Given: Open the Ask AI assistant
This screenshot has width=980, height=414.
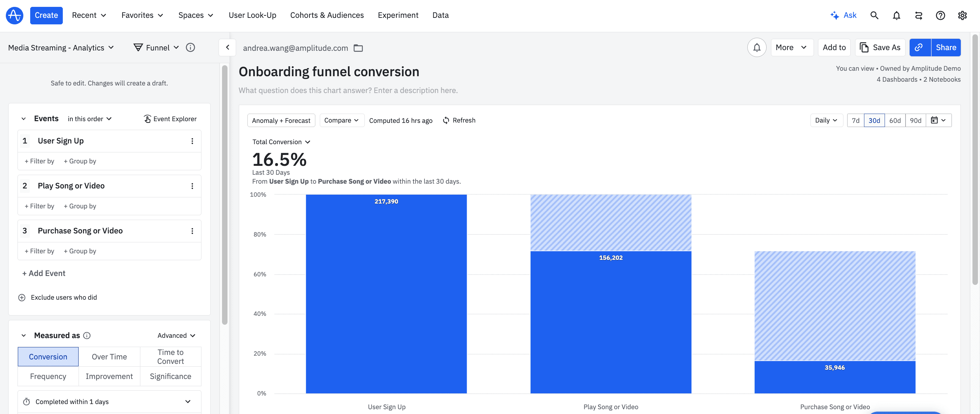Looking at the screenshot, I should coord(843,15).
